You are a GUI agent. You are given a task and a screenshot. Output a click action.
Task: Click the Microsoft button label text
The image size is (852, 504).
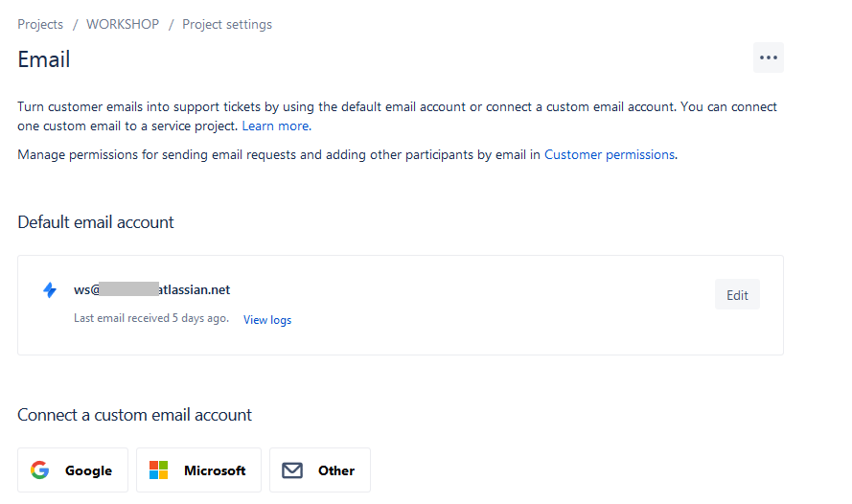point(215,470)
